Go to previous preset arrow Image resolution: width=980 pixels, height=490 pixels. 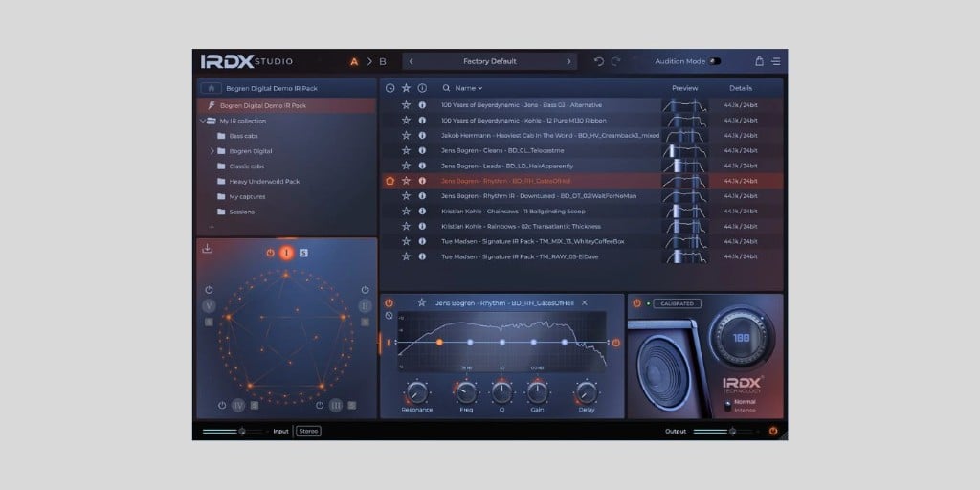(411, 61)
